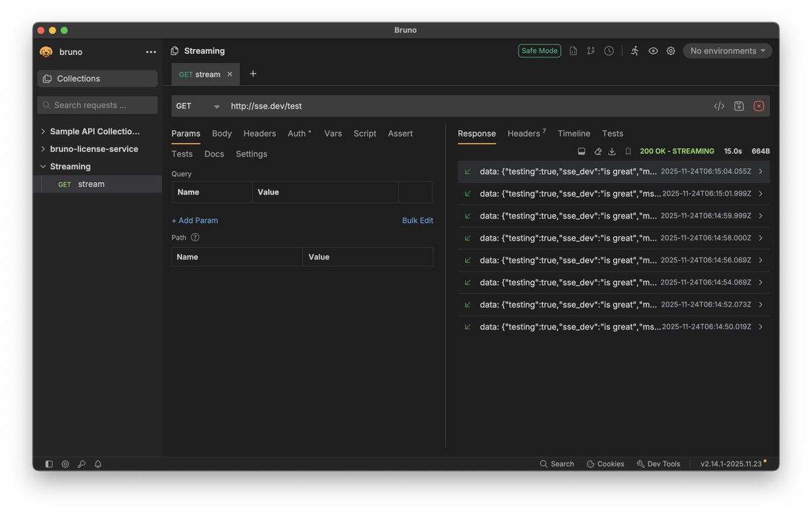Click the message row timestamped 06:14:52.073Z
This screenshot has width=812, height=514.
614,305
